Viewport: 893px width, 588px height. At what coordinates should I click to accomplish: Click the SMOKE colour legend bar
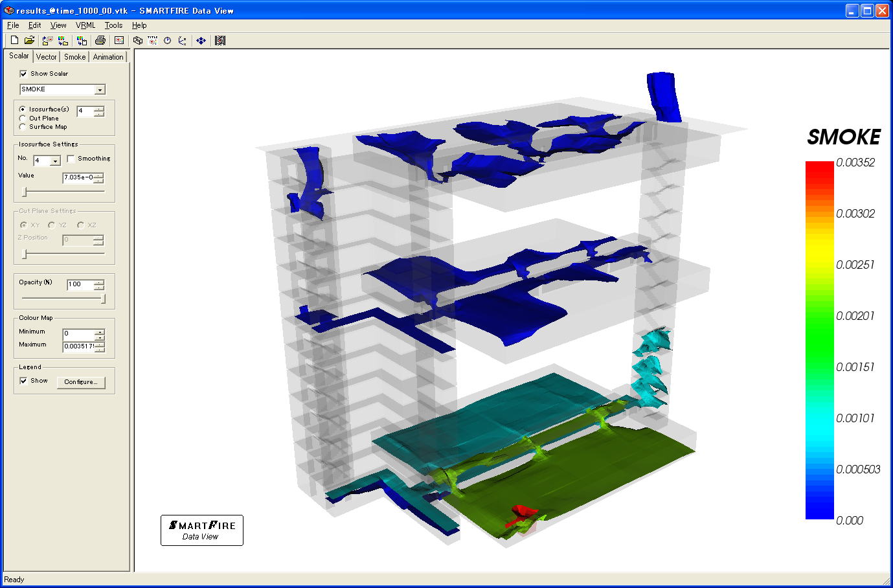819,340
